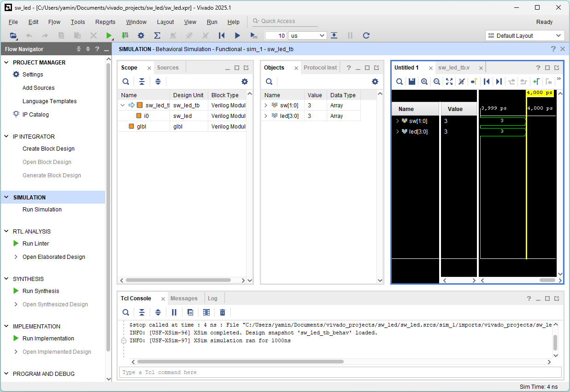Viewport: 570px width, 392px height.
Task: Open the Scope panel settings gear
Action: click(x=245, y=82)
